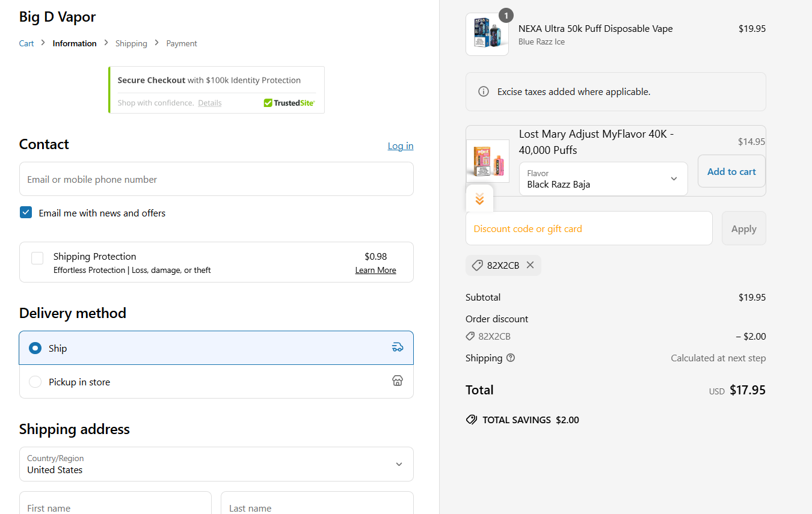Viewport: 812px width, 514px height.
Task: Open the Log in link
Action: (x=400, y=146)
